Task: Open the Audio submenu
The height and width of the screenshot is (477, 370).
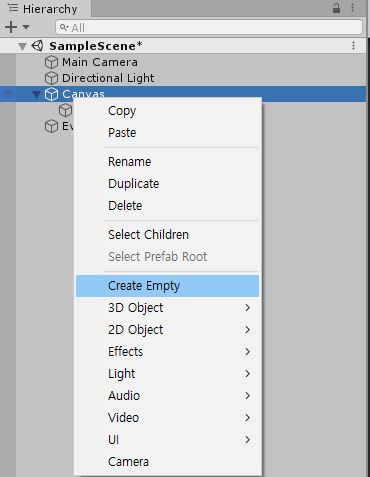Action: [168, 396]
